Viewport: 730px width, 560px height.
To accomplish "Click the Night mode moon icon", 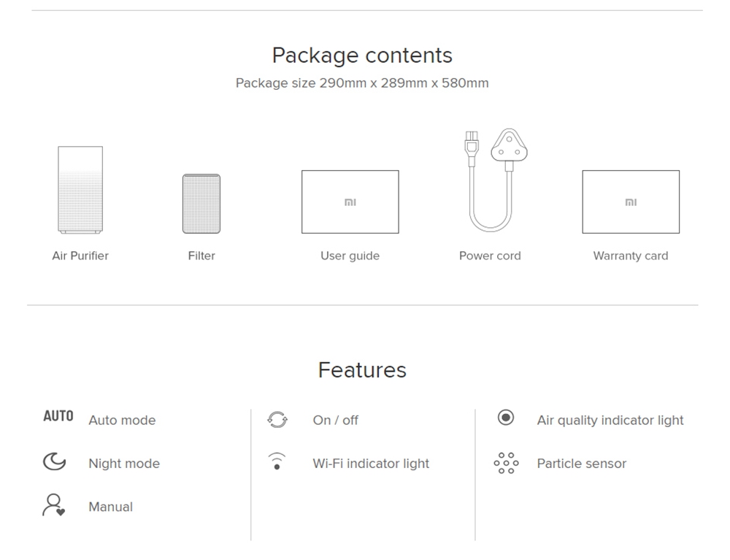I will (54, 462).
